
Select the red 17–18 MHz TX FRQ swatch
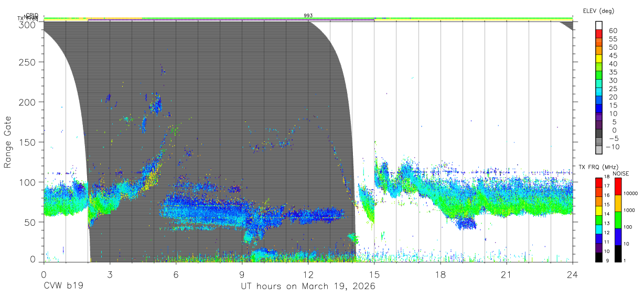pyautogui.click(x=599, y=182)
